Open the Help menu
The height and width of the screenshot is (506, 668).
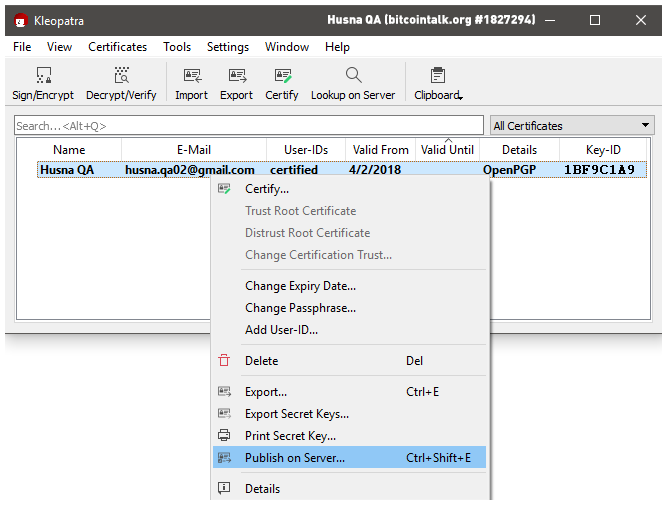(337, 47)
